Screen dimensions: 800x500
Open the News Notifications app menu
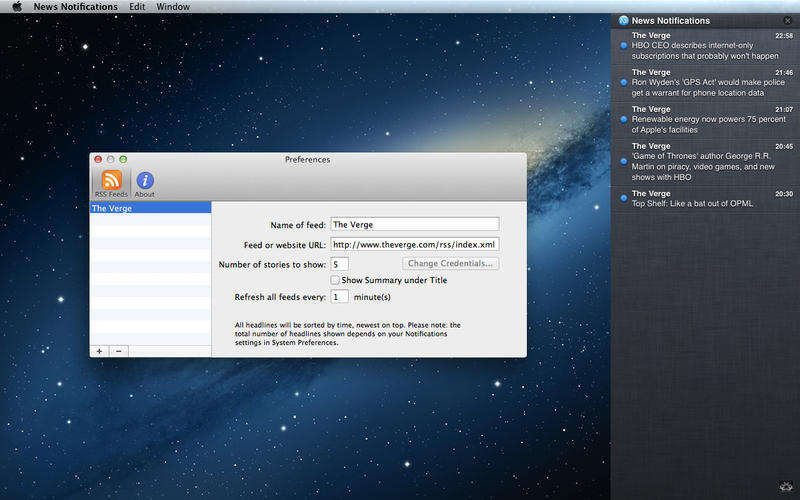(76, 7)
